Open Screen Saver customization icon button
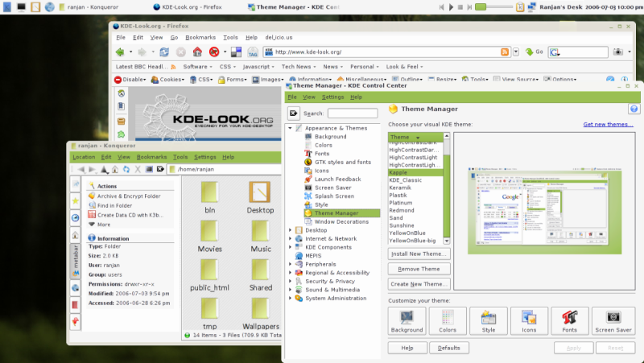The image size is (644, 363). pos(613,320)
